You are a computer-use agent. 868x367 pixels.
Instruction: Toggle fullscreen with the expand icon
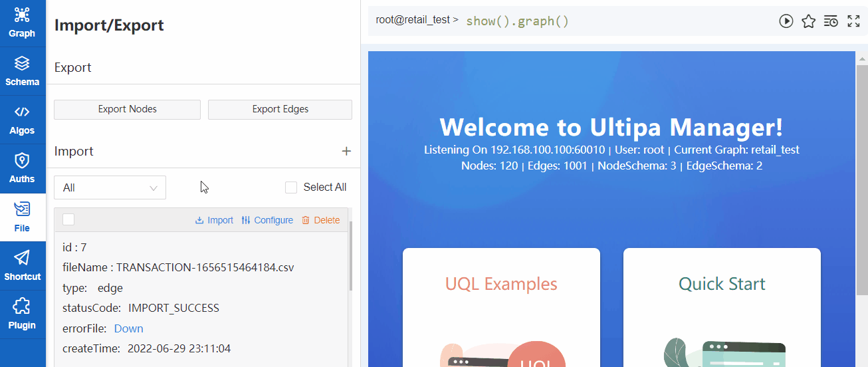click(x=853, y=21)
